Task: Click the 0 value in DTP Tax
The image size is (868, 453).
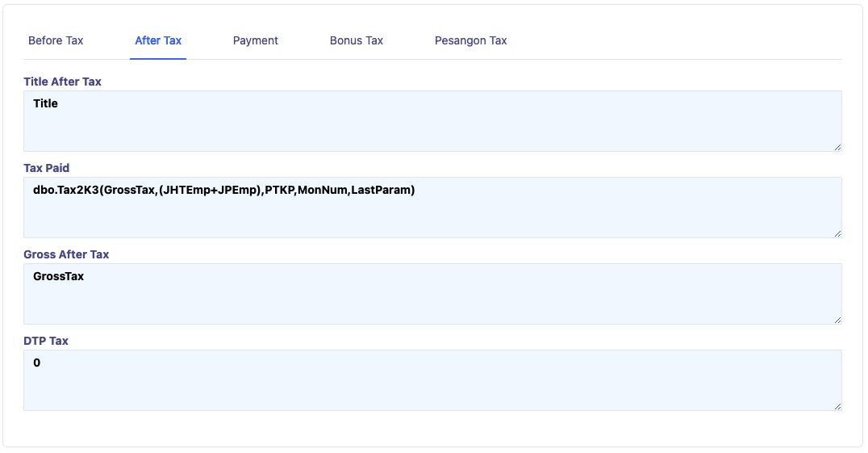Action: coord(37,363)
